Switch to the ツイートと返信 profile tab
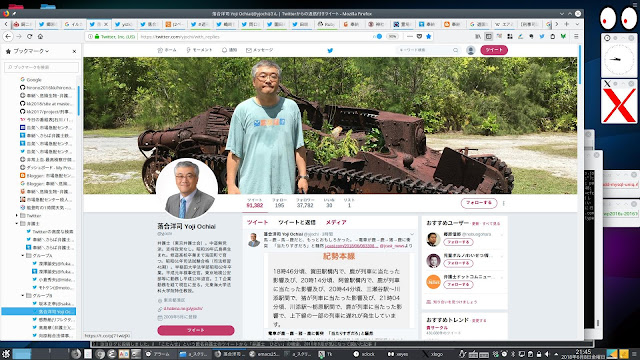The image size is (640, 360). coord(297,222)
